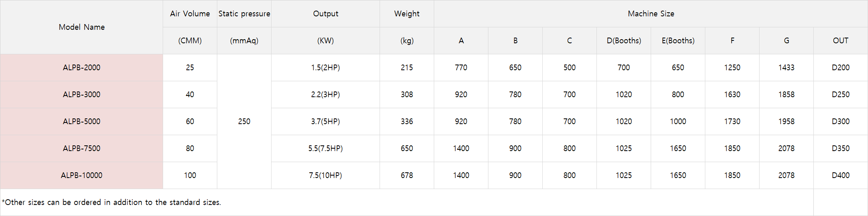
Task: Click the ALPB-2000 model name cell
Action: tap(82, 67)
